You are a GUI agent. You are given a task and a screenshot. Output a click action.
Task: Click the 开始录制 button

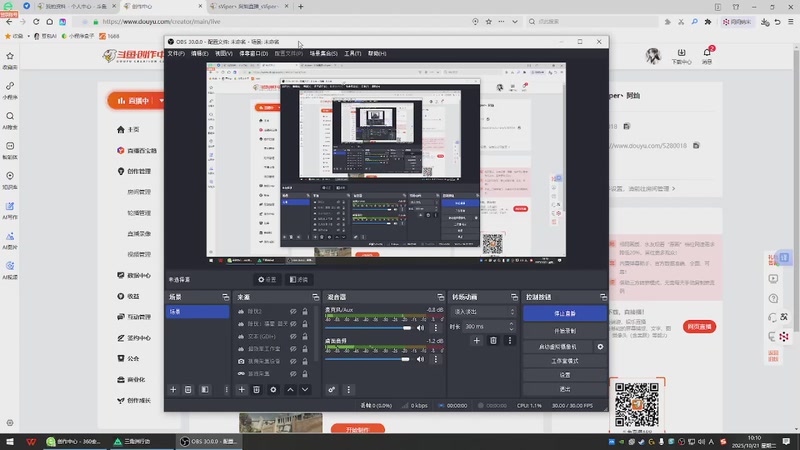[565, 331]
